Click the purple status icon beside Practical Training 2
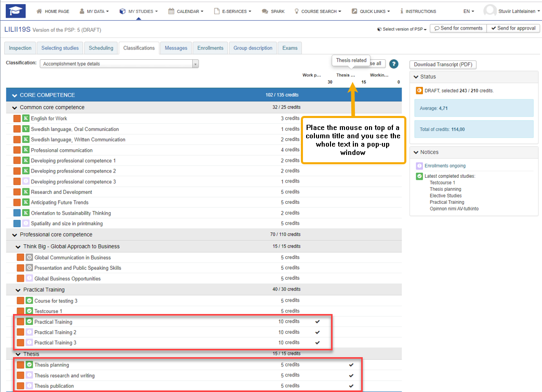Screen dimensions: 542x392 pos(30,332)
